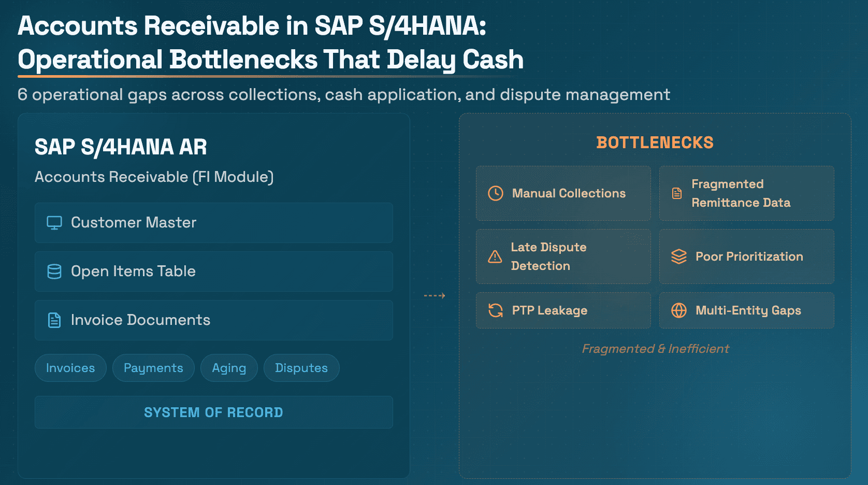Select the Poor Prioritization card
The width and height of the screenshot is (868, 485).
[747, 256]
